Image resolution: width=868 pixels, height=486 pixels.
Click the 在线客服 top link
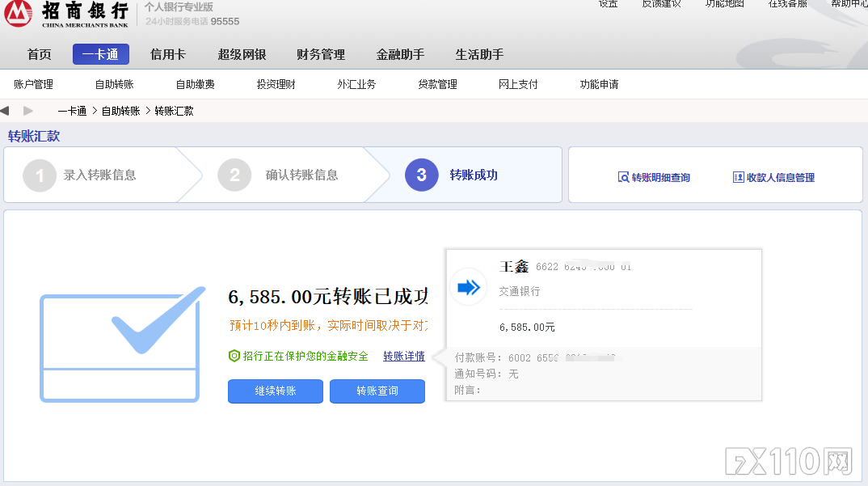point(787,4)
